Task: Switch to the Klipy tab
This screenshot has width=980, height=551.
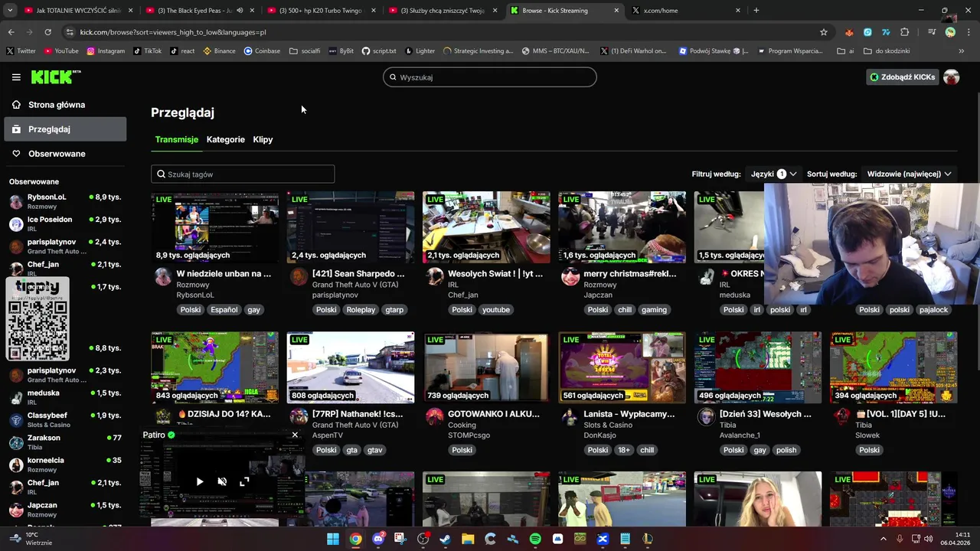Action: [x=263, y=139]
